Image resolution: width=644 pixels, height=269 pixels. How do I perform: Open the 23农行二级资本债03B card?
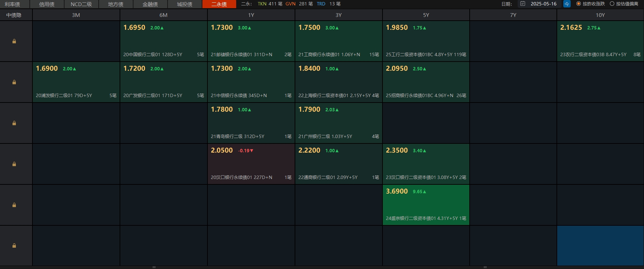[x=600, y=41]
